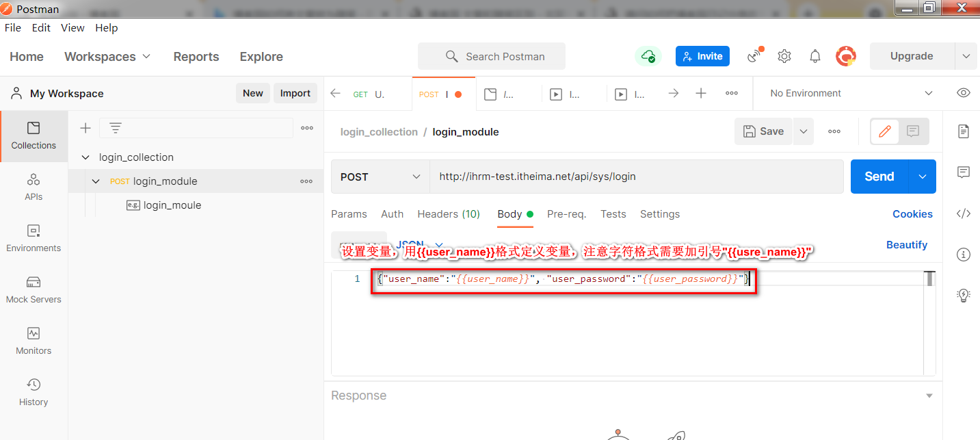Viewport: 980px width, 440px height.
Task: Open the documentation icon in right sidebar
Action: pos(964,131)
